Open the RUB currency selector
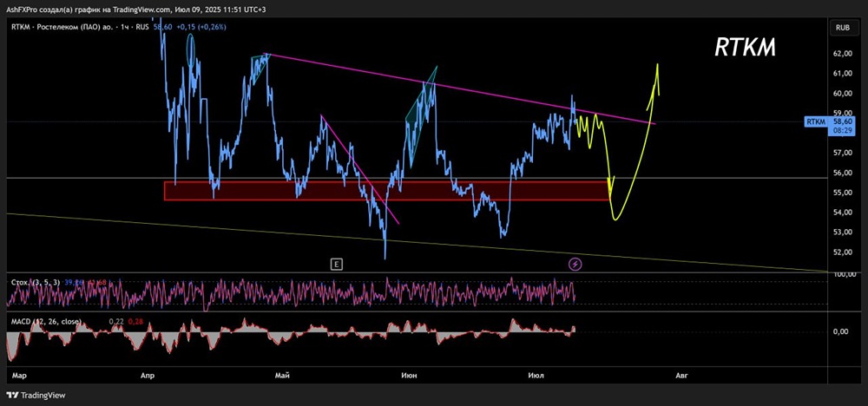Viewport: 868px width, 406px height. (845, 27)
